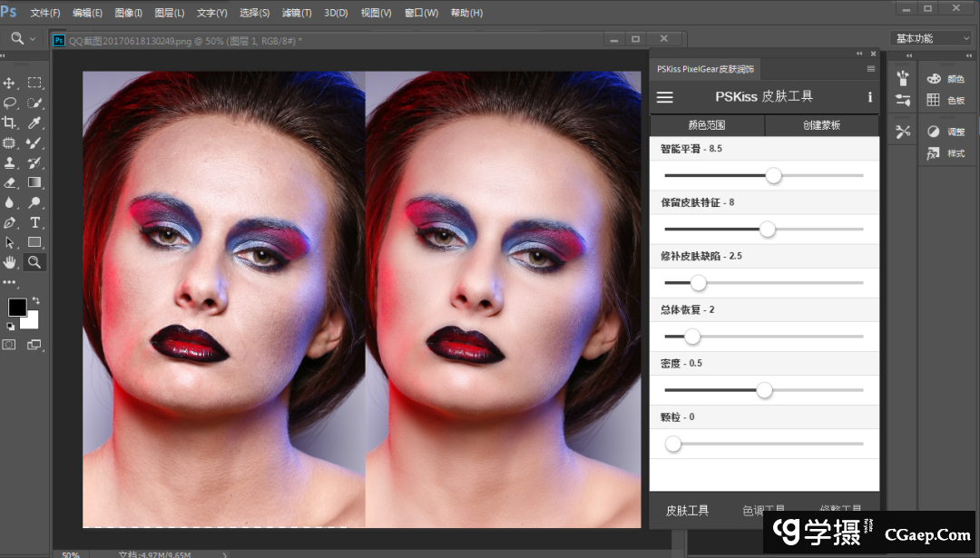Open the zoom tool preset picker arrow
This screenshot has height=558, width=980.
click(x=34, y=39)
